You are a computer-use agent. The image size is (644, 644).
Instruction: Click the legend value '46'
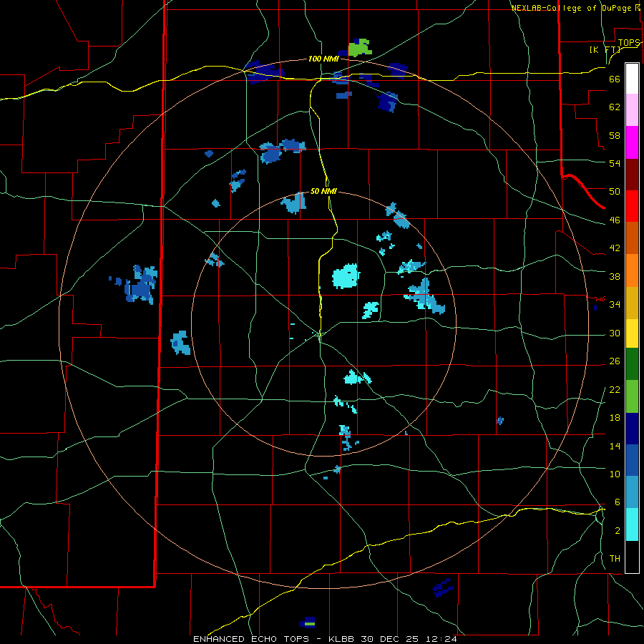615,220
